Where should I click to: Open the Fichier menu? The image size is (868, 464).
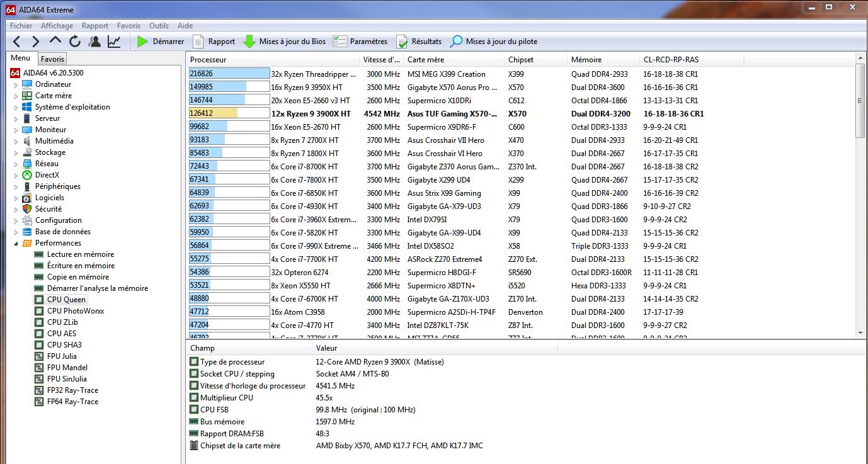coord(21,26)
